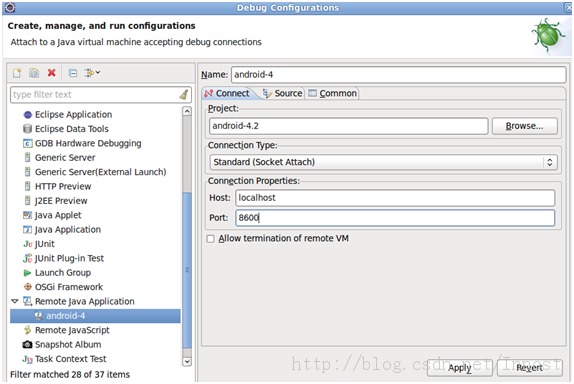Select JUnit Plug-in Test configuration type
This screenshot has height=384, width=574.
63,258
